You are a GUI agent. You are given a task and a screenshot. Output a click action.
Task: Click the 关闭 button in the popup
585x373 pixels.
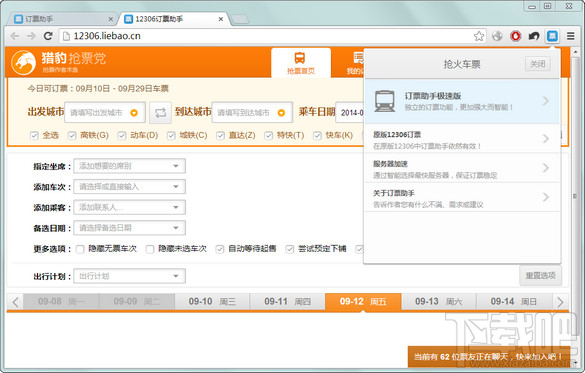538,64
